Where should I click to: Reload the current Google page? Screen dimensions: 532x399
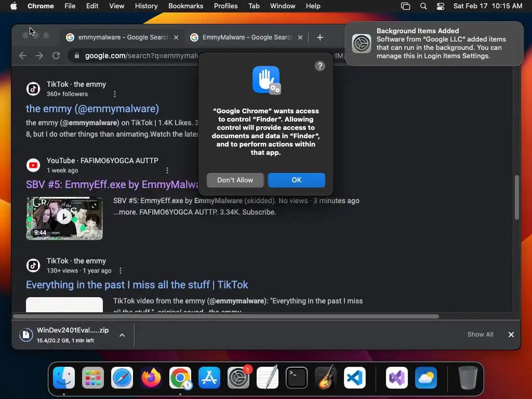click(56, 56)
